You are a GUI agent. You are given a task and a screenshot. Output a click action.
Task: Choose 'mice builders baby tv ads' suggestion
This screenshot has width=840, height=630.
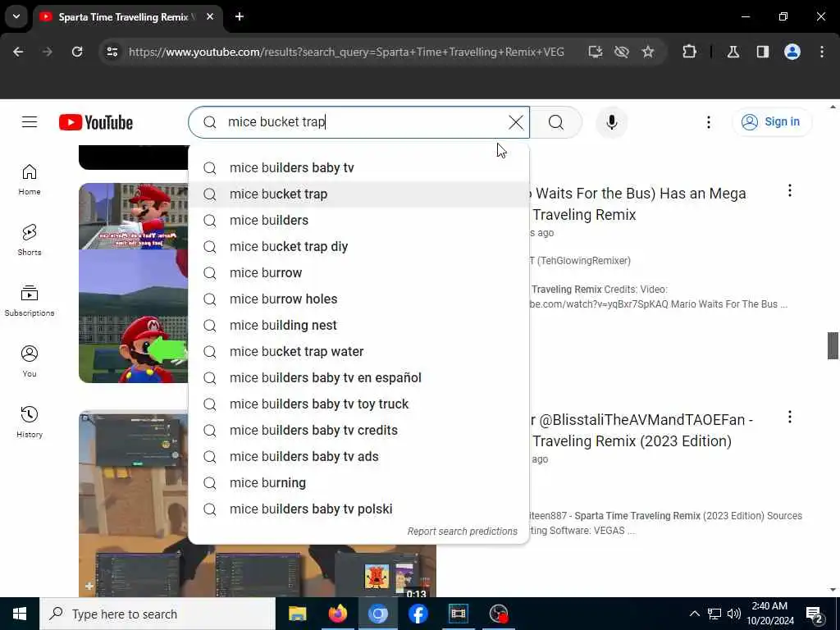(x=359, y=456)
